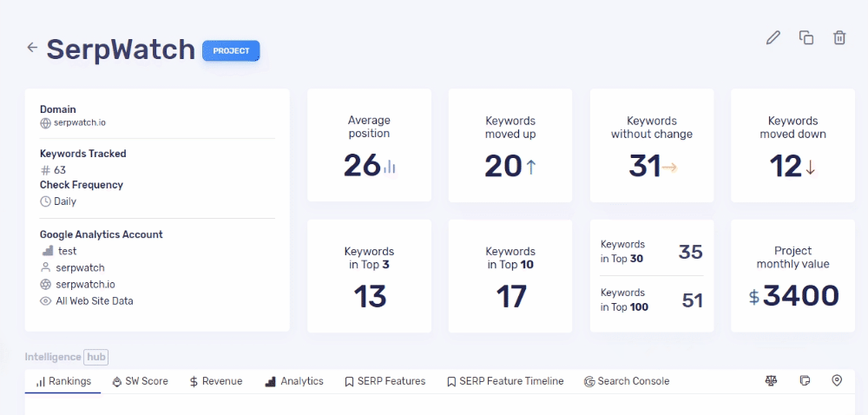Switch to the SW Score tab
This screenshot has height=415, width=868.
pos(140,381)
